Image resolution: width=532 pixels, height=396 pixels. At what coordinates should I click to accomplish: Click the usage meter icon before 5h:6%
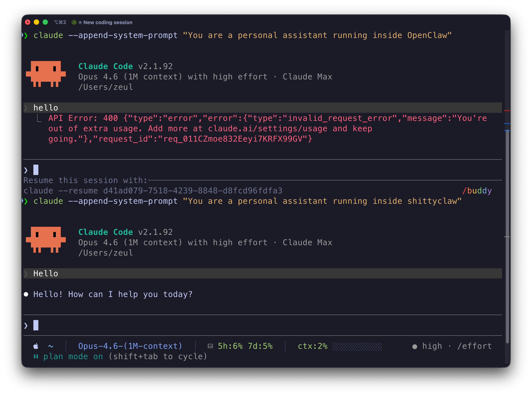210,346
